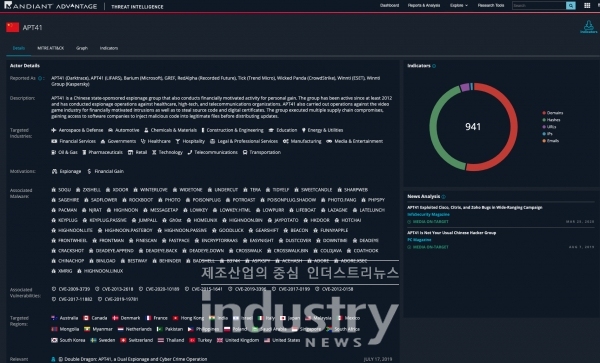Click the Espionage motivation icon
Image resolution: width=600 pixels, height=363 pixels.
(x=54, y=171)
